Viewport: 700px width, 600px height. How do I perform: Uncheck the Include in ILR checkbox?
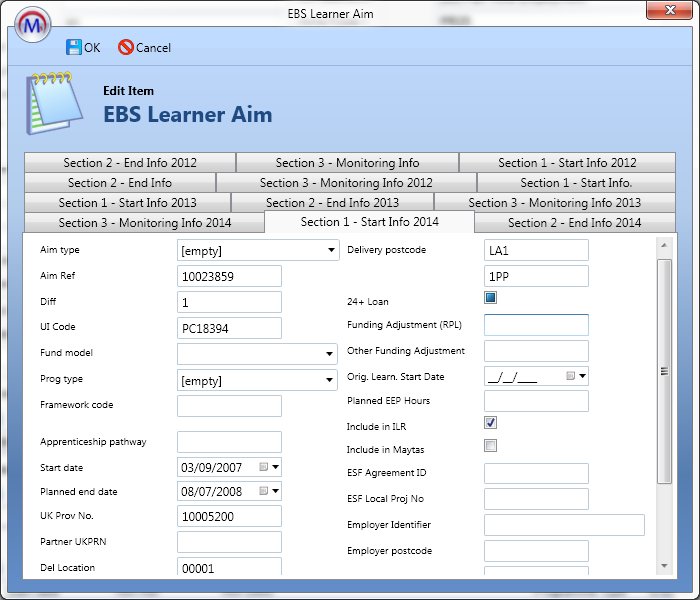click(x=490, y=423)
